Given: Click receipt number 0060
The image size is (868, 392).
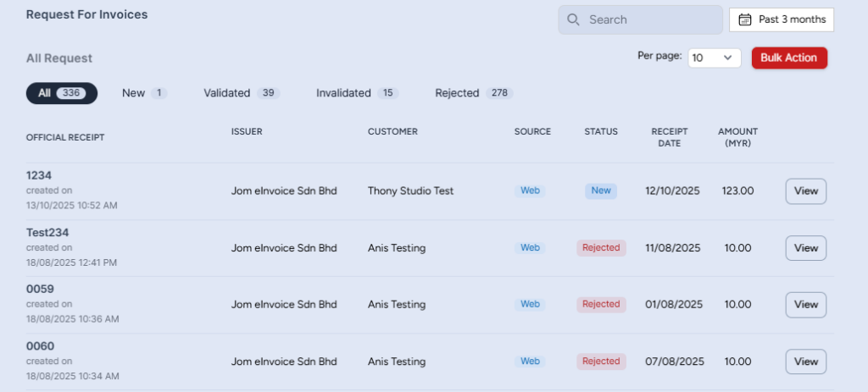Looking at the screenshot, I should [40, 346].
